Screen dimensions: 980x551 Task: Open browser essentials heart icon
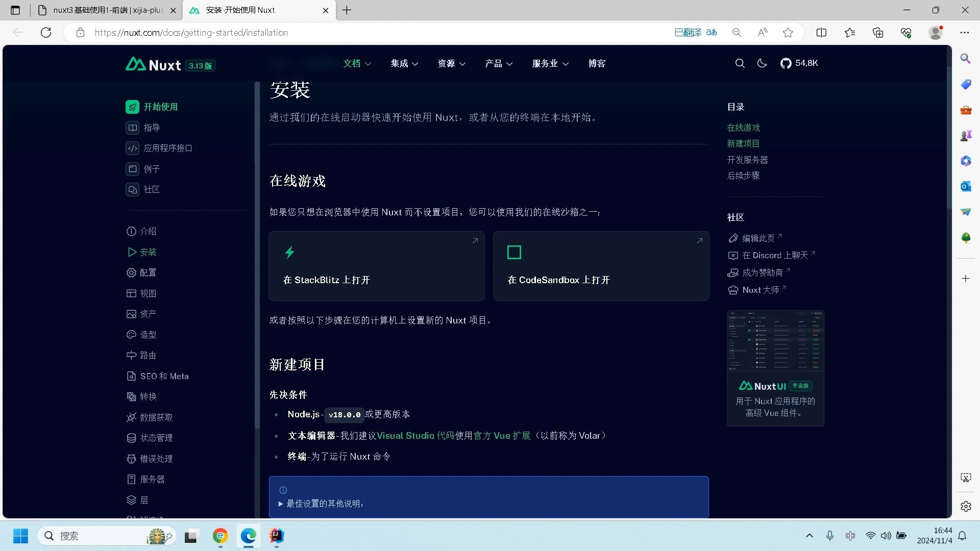(x=906, y=33)
